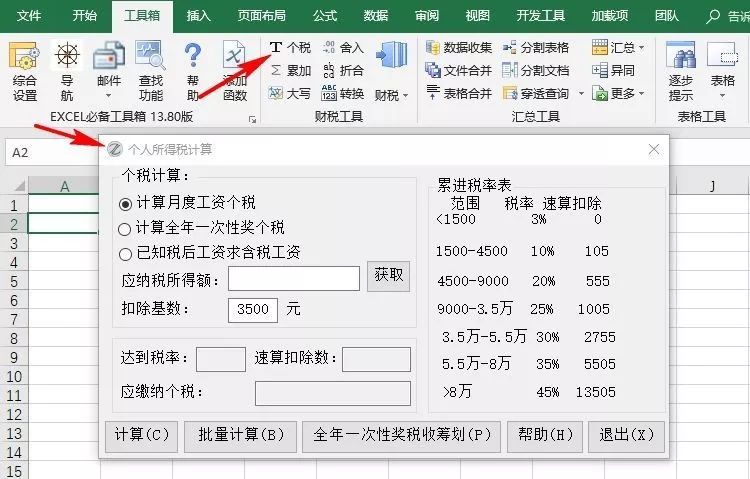Select the 累加 sum tool
Screen dimensions: 750x479
pos(290,70)
